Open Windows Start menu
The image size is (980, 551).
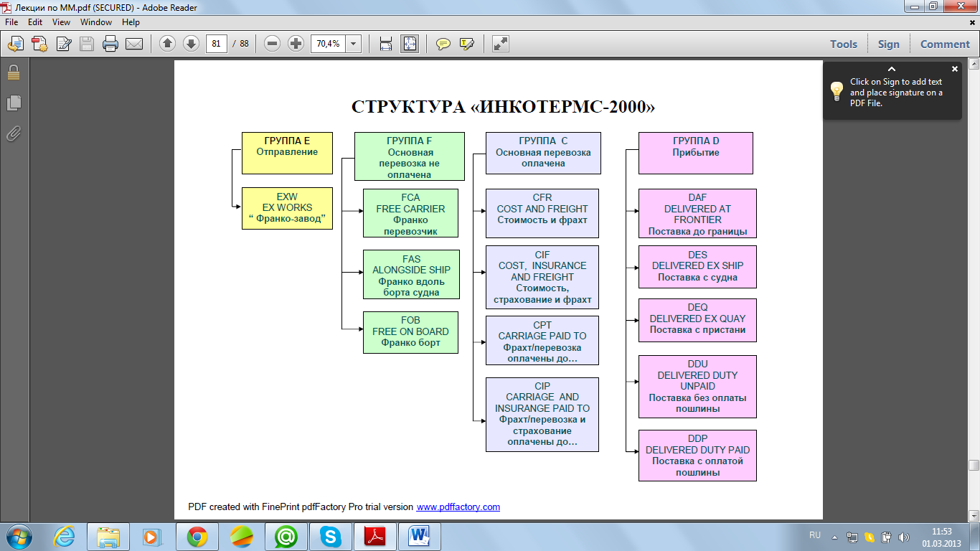click(x=17, y=537)
